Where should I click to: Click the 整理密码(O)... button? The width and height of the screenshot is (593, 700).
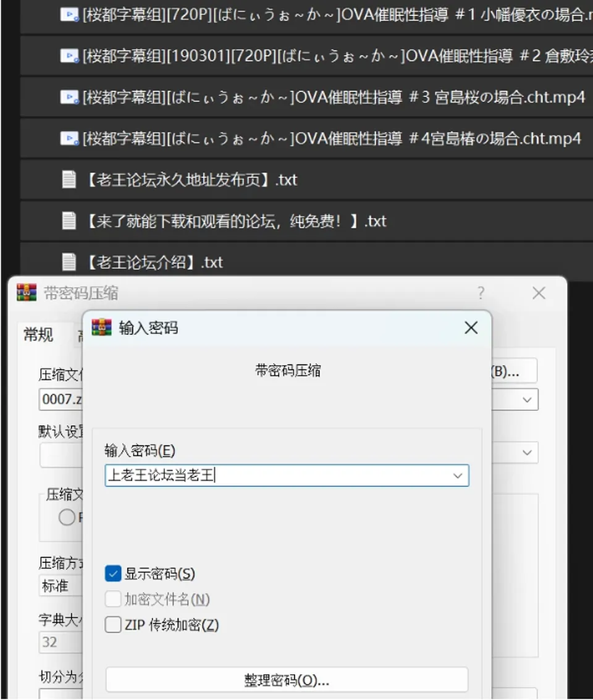click(287, 680)
